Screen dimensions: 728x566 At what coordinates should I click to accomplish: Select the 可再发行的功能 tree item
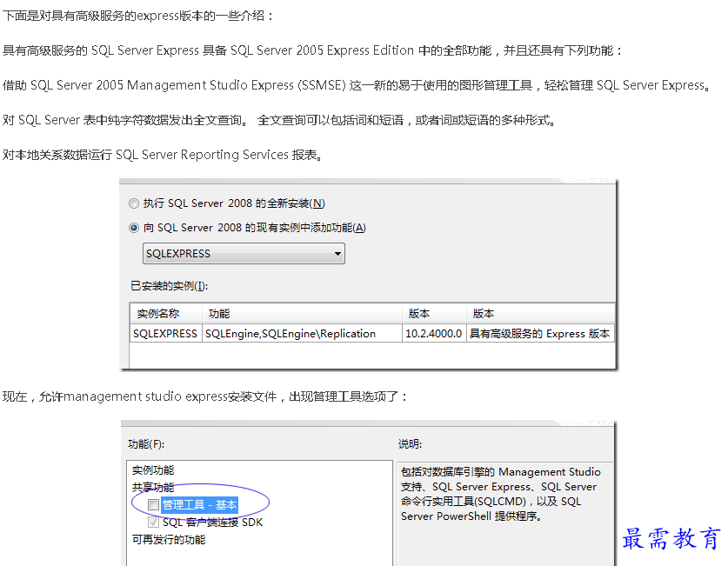click(x=169, y=540)
